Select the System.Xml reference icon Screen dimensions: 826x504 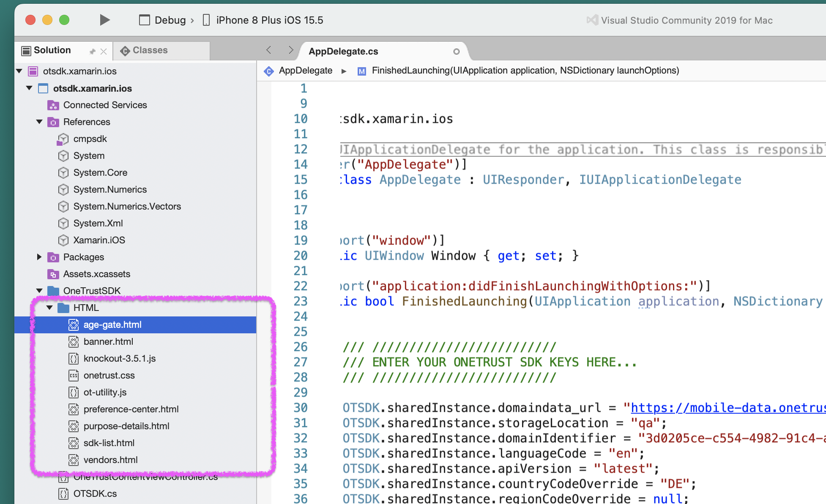click(63, 223)
